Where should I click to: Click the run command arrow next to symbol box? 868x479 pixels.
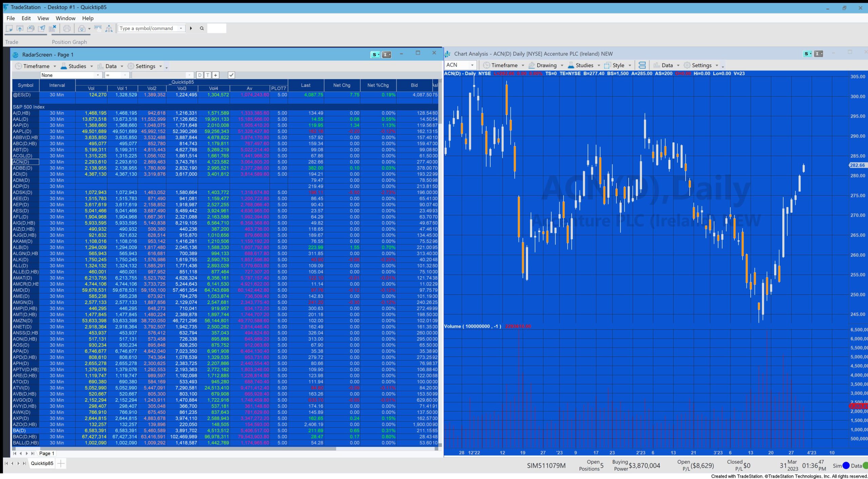click(x=191, y=28)
